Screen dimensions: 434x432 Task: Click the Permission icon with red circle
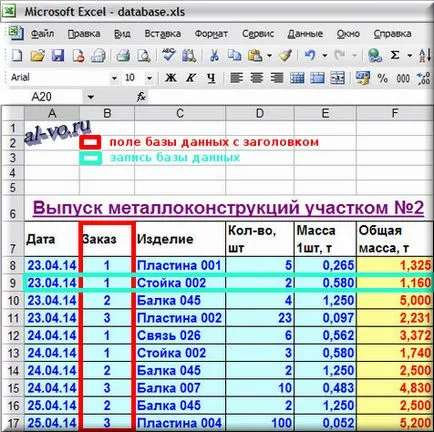point(78,55)
